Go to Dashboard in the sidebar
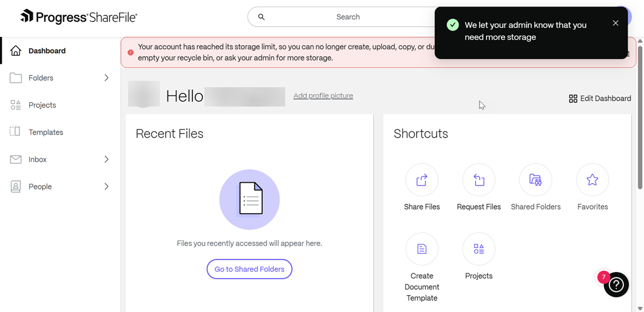Image resolution: width=644 pixels, height=312 pixels. pyautogui.click(x=47, y=51)
